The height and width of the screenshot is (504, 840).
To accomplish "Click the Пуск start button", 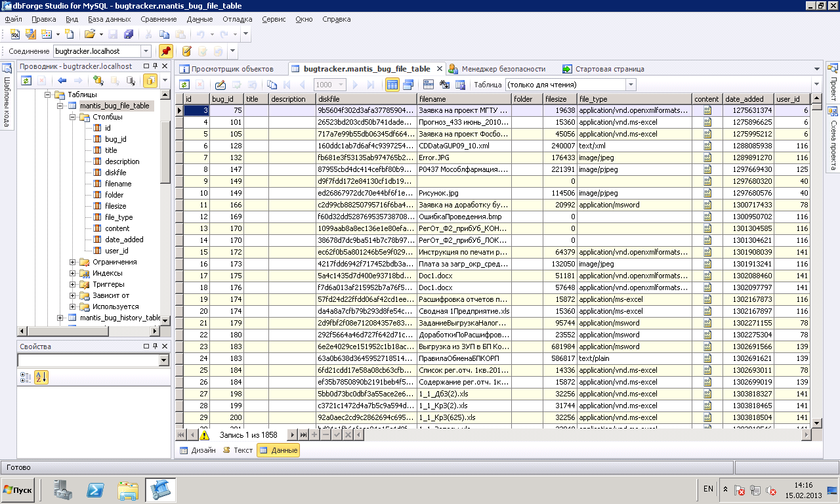I will 18,490.
